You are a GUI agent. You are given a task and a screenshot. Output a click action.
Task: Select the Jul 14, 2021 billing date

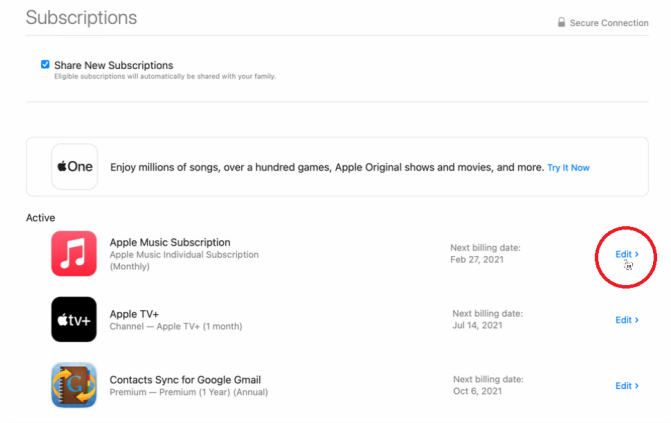point(478,326)
